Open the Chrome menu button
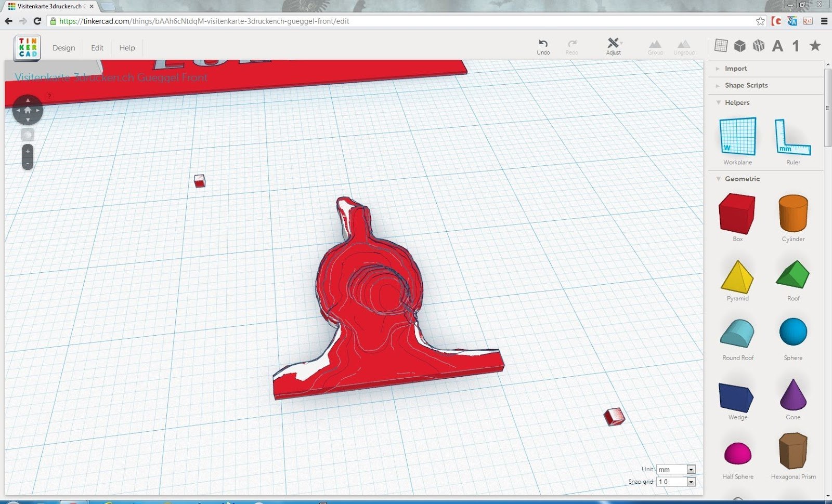Image resolution: width=832 pixels, height=504 pixels. [x=824, y=21]
